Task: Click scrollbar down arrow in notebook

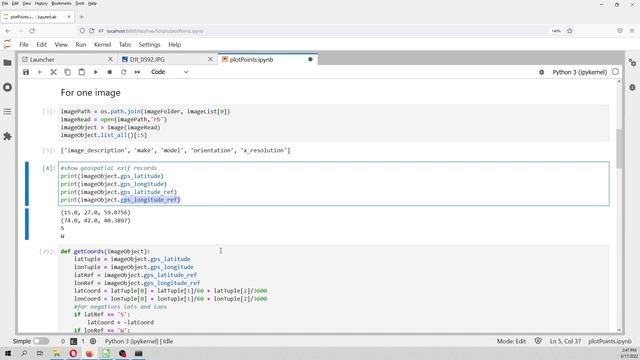Action: pos(619,330)
